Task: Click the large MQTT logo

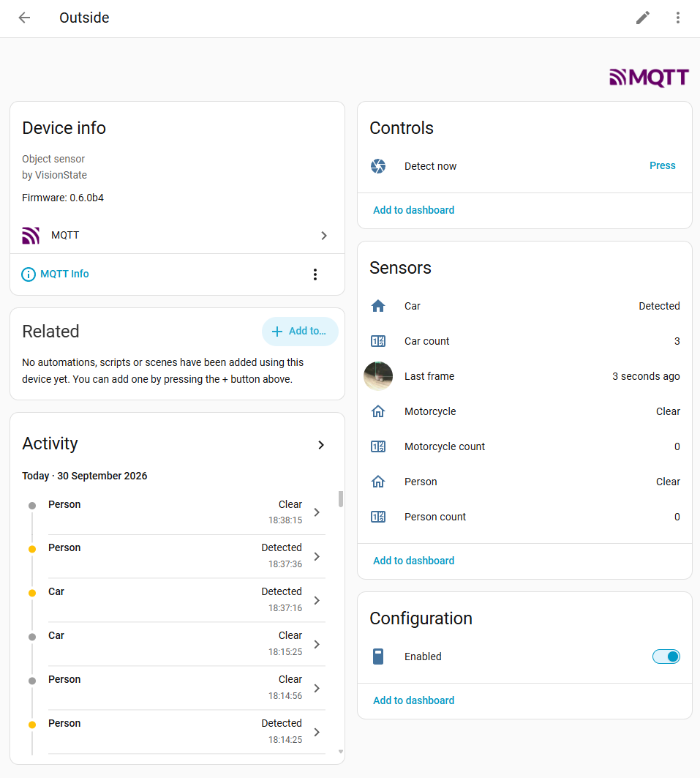Action: 649,78
